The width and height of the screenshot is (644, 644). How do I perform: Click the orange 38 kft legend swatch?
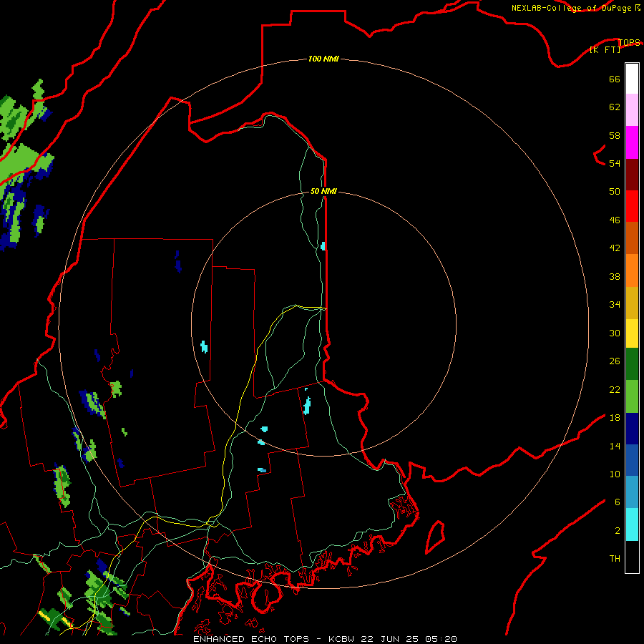pos(632,270)
